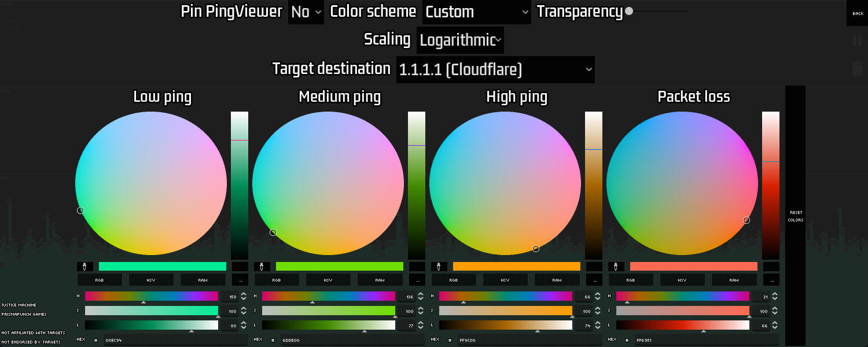Open the Color scheme dropdown showing Custom
The height and width of the screenshot is (347, 868).
[476, 12]
